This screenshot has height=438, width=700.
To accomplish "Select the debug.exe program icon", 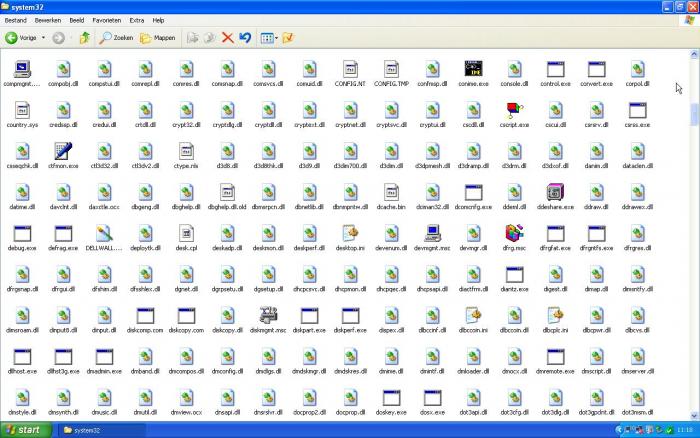I will tap(22, 234).
